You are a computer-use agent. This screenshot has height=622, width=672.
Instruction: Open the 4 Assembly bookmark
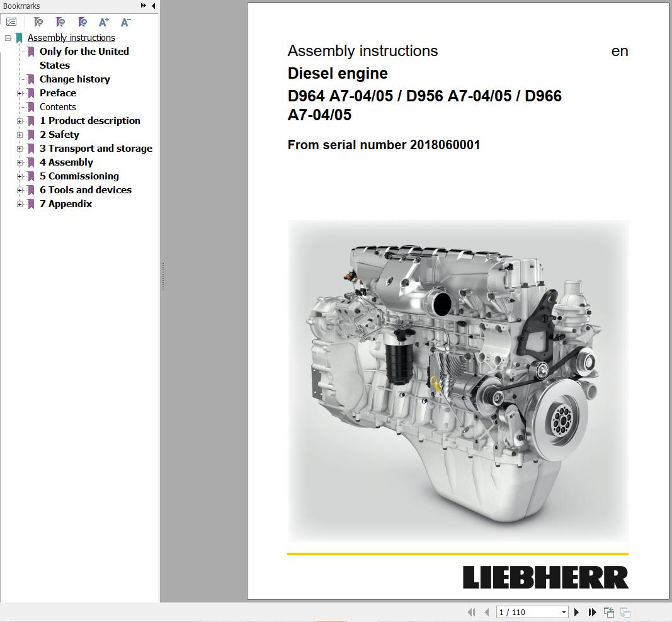(x=66, y=162)
